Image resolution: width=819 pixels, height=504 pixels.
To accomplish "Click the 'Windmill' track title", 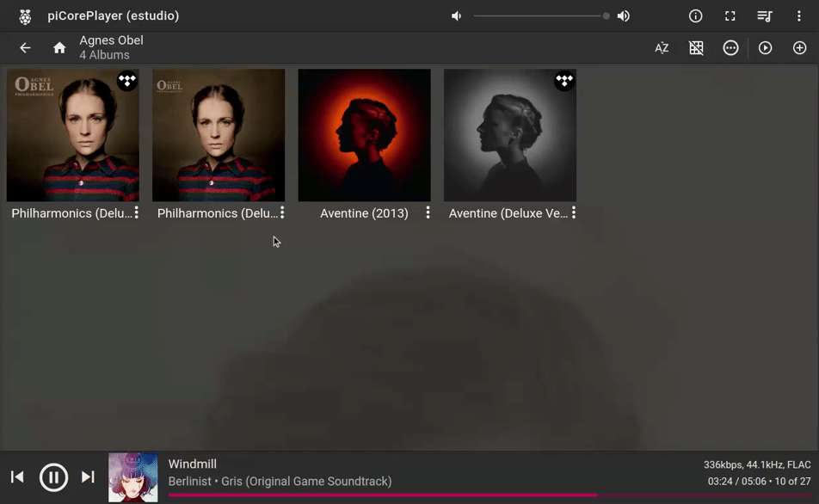I will [192, 464].
